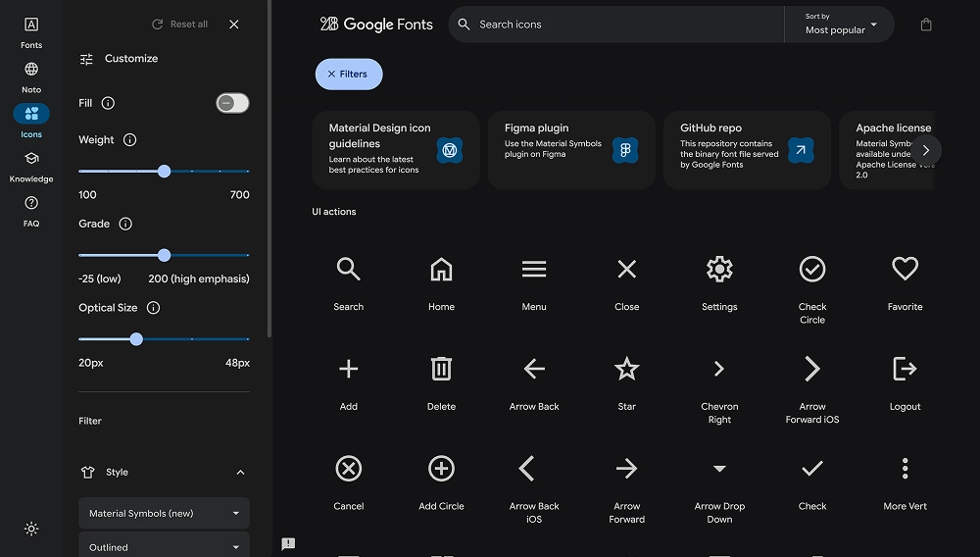The height and width of the screenshot is (557, 980).
Task: Click the Filters chip button
Action: 349,75
